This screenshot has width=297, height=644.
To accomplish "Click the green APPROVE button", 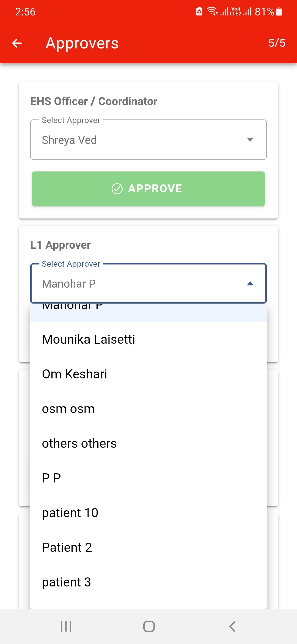I will pyautogui.click(x=148, y=189).
